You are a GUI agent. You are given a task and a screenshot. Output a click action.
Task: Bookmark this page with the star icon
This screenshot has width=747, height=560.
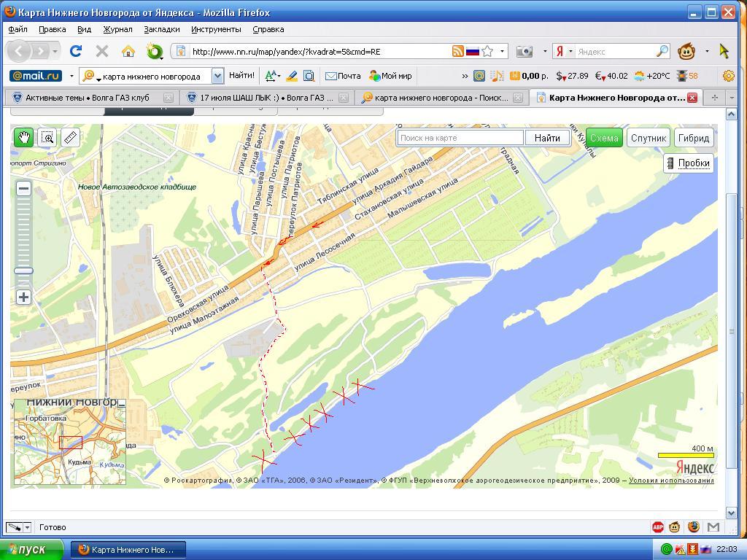click(x=487, y=51)
